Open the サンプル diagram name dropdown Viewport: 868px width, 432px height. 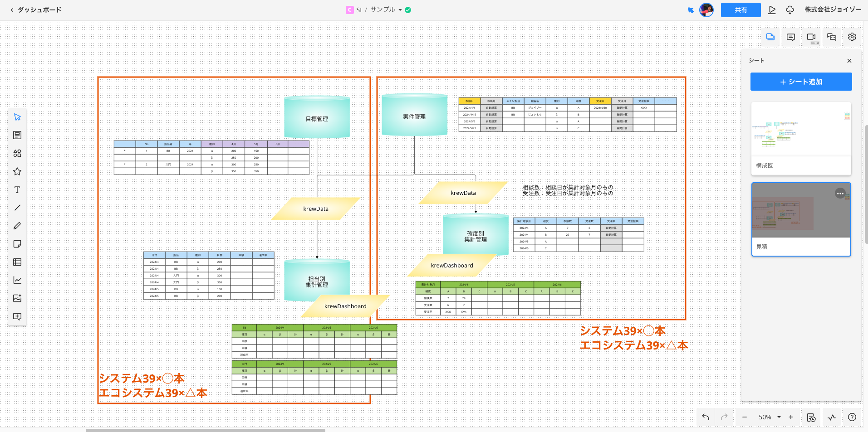(x=400, y=10)
